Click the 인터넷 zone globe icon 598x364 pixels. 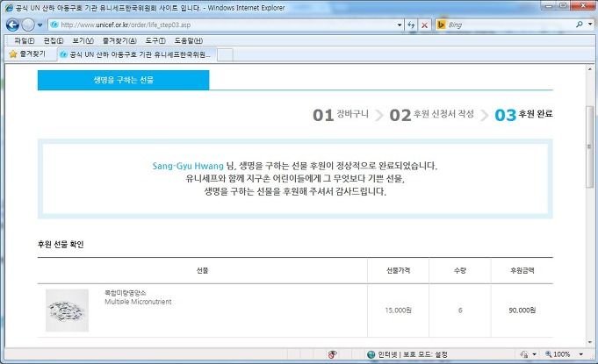pos(371,354)
